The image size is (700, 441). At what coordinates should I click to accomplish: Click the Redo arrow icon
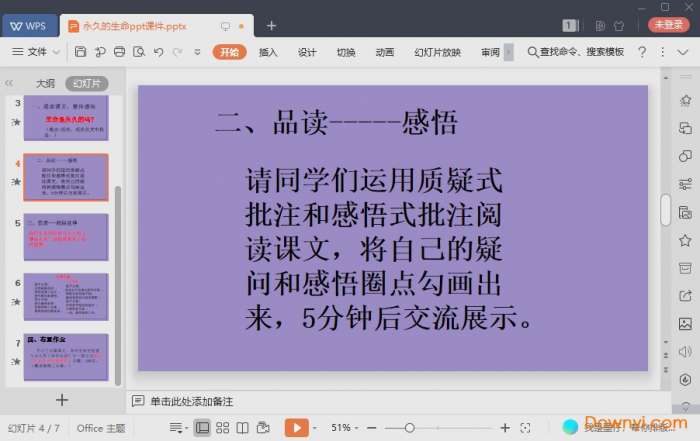click(x=178, y=52)
